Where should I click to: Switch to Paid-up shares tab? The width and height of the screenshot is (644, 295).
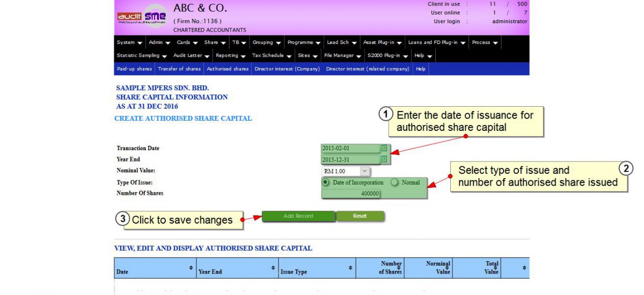coord(134,69)
